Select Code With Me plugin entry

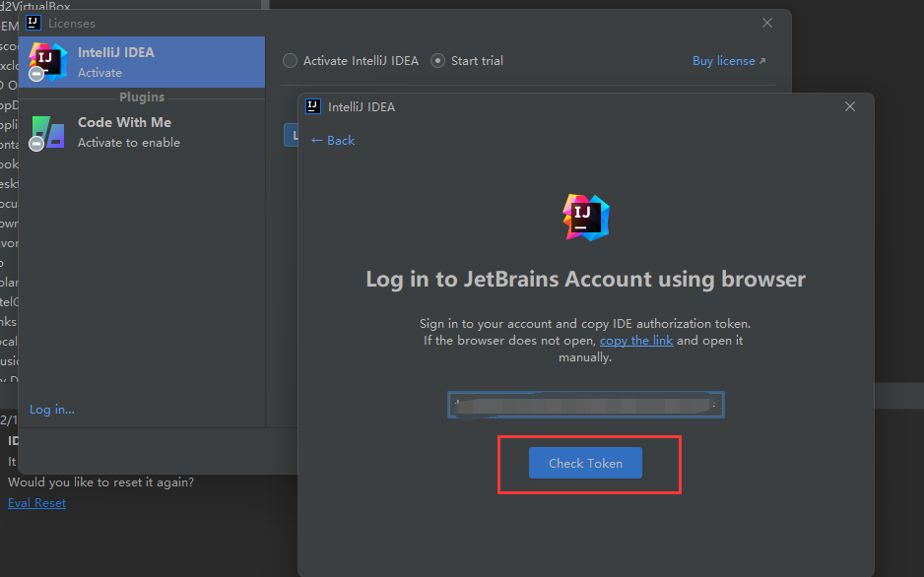(x=142, y=132)
